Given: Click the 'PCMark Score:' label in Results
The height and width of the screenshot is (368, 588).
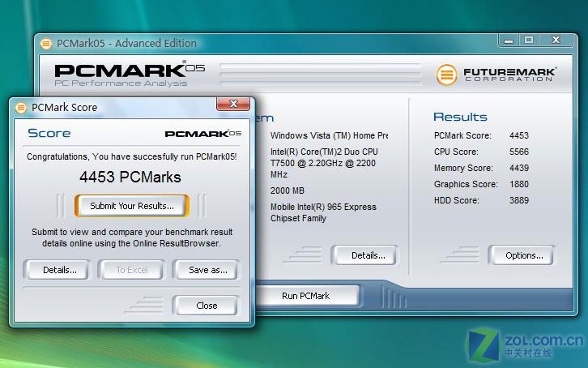Looking at the screenshot, I should coord(462,135).
